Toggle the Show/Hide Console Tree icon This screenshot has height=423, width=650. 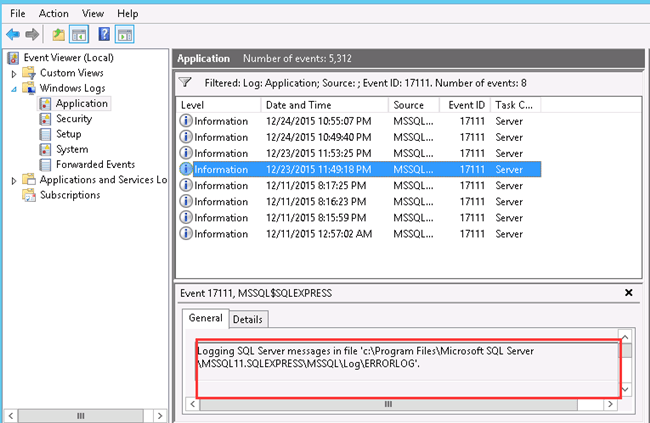(x=79, y=34)
